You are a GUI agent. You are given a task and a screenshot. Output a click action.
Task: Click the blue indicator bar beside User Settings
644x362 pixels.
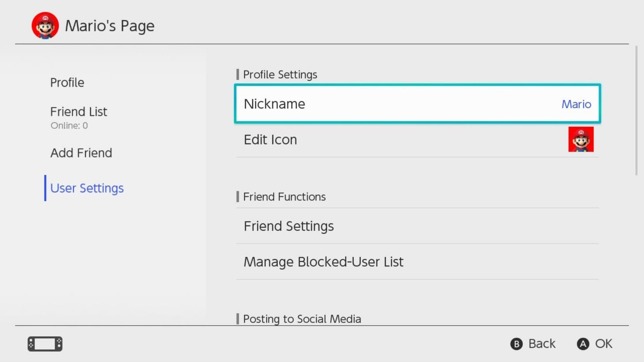click(x=45, y=188)
